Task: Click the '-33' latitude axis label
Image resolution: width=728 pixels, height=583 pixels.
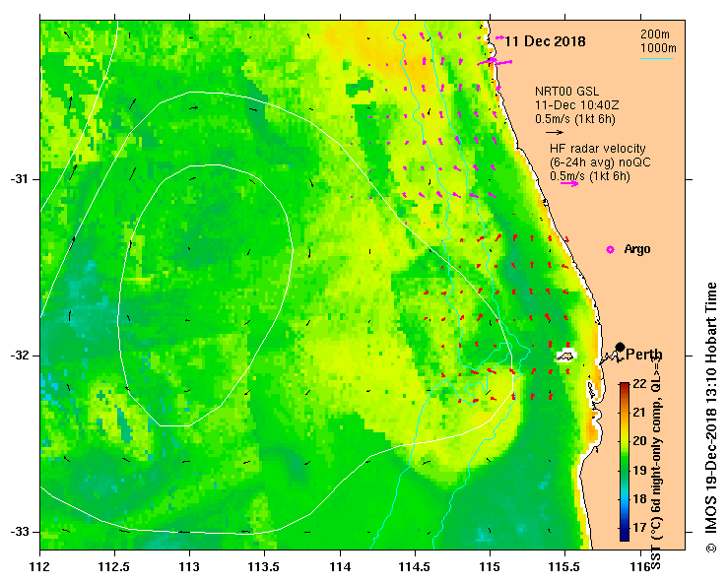Action: point(18,532)
